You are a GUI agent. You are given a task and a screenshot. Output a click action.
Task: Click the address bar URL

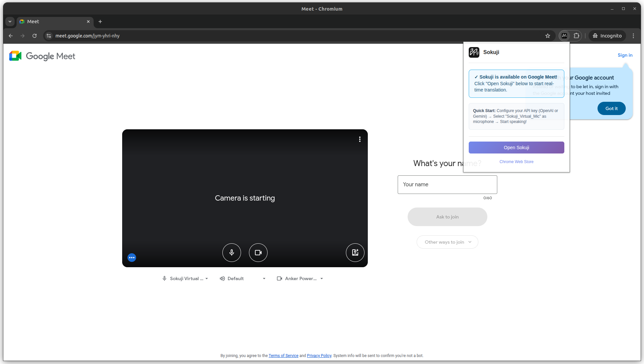[87, 36]
